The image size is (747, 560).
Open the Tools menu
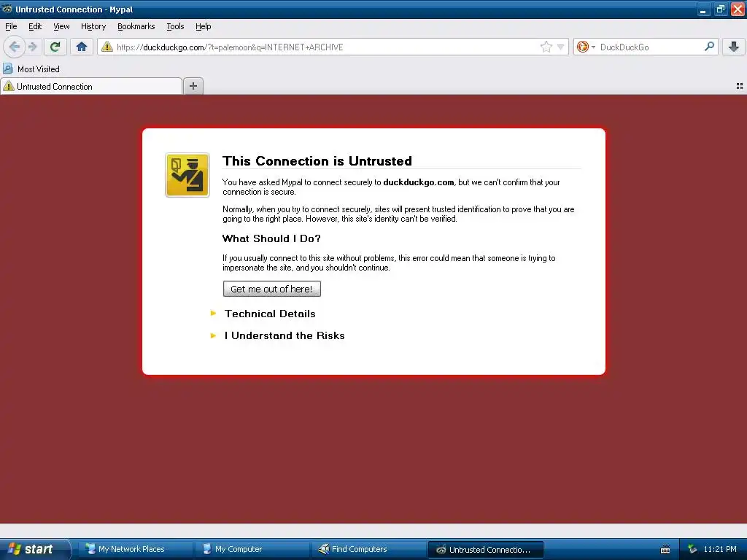(x=175, y=27)
